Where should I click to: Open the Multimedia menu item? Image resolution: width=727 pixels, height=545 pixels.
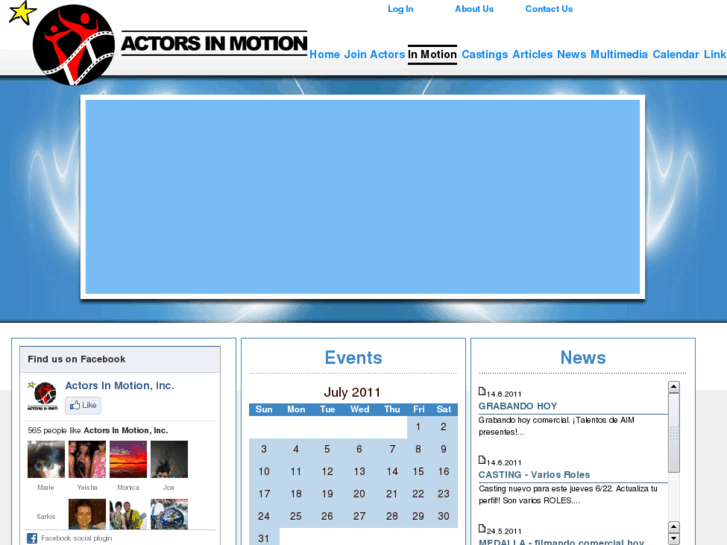coord(619,54)
